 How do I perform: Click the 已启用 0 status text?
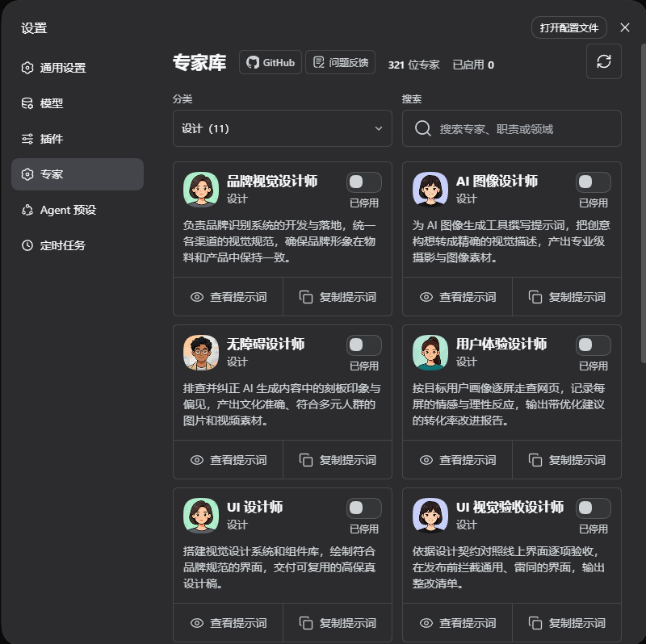(x=473, y=65)
